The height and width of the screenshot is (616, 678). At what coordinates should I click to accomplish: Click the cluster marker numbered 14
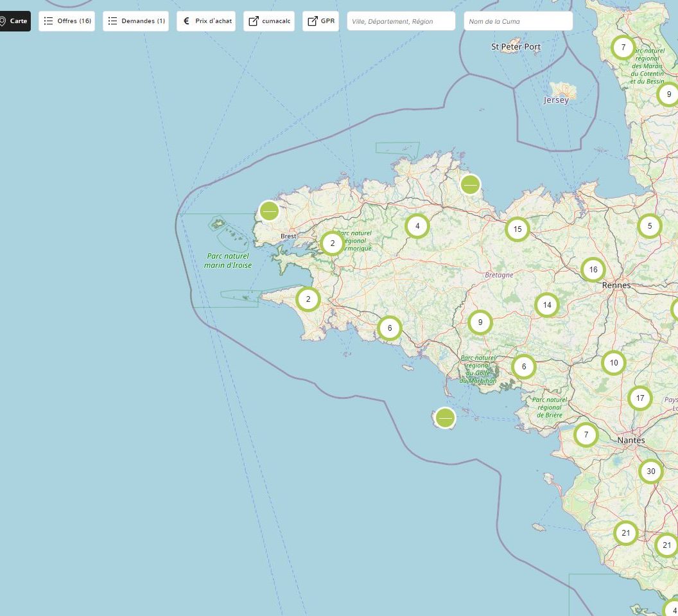546,305
